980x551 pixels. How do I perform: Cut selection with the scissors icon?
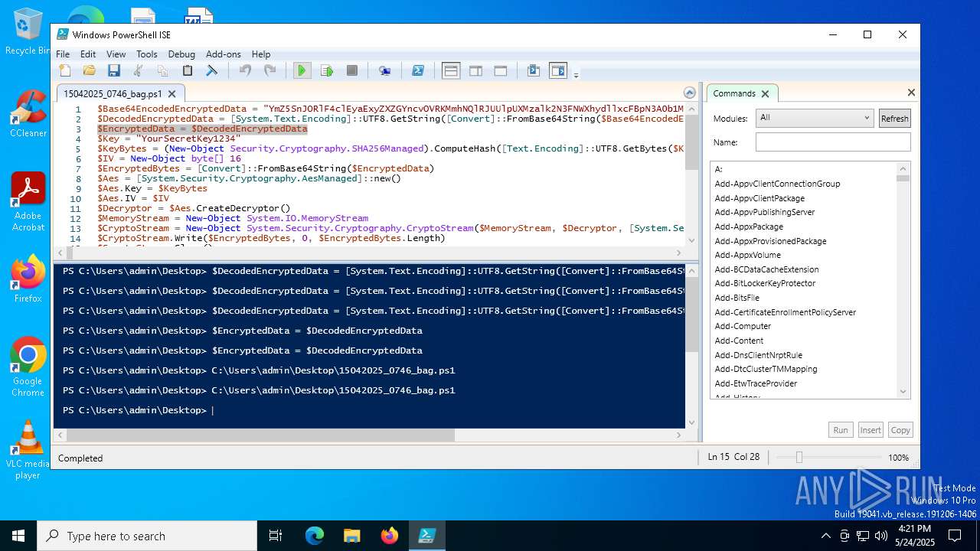click(139, 70)
